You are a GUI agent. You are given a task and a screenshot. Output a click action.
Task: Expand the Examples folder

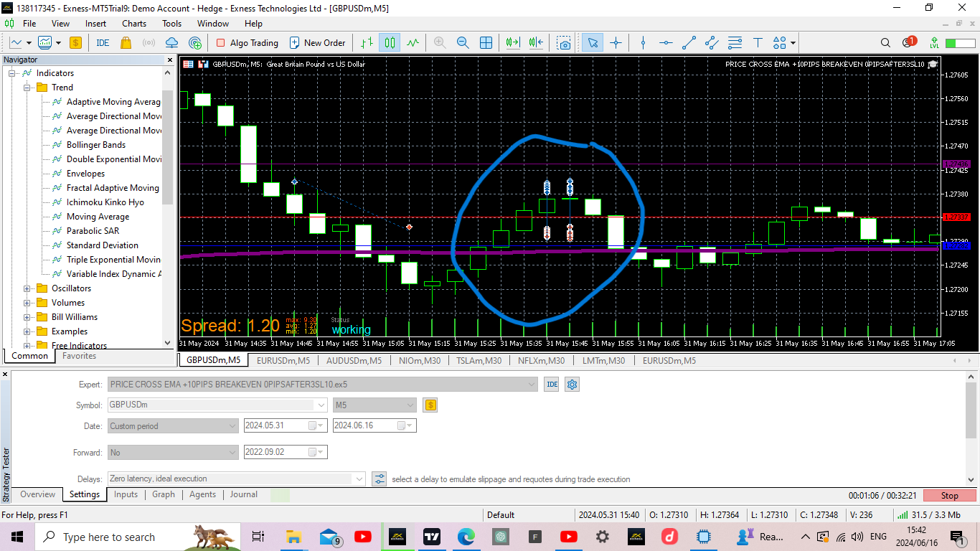click(x=28, y=331)
